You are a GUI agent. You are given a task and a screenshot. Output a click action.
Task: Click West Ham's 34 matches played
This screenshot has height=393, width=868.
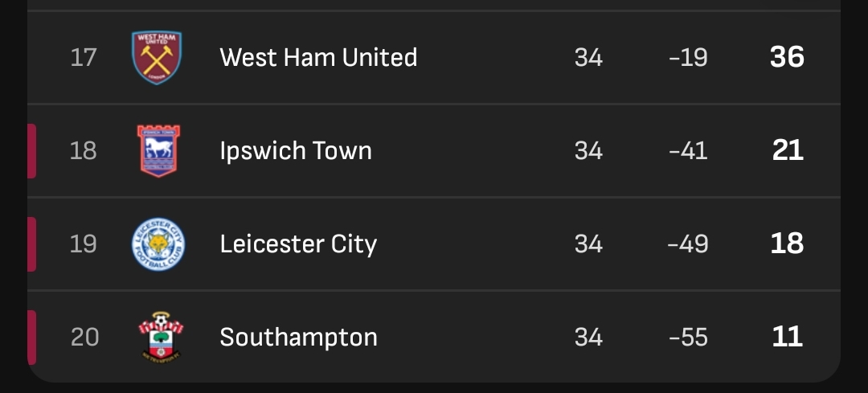tap(588, 58)
